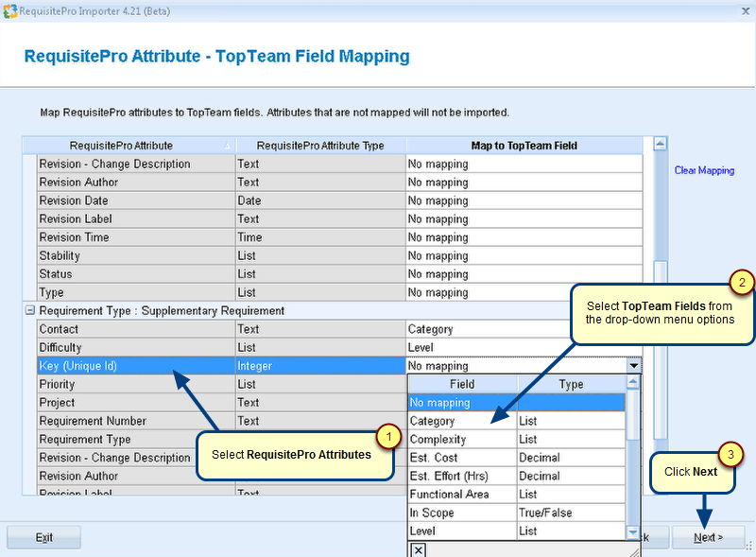
Task: Collapse the Supplementary Requirement group
Action: (29, 311)
